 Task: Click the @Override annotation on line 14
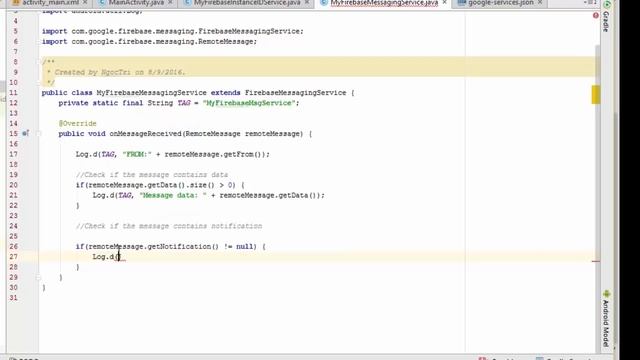coord(78,123)
